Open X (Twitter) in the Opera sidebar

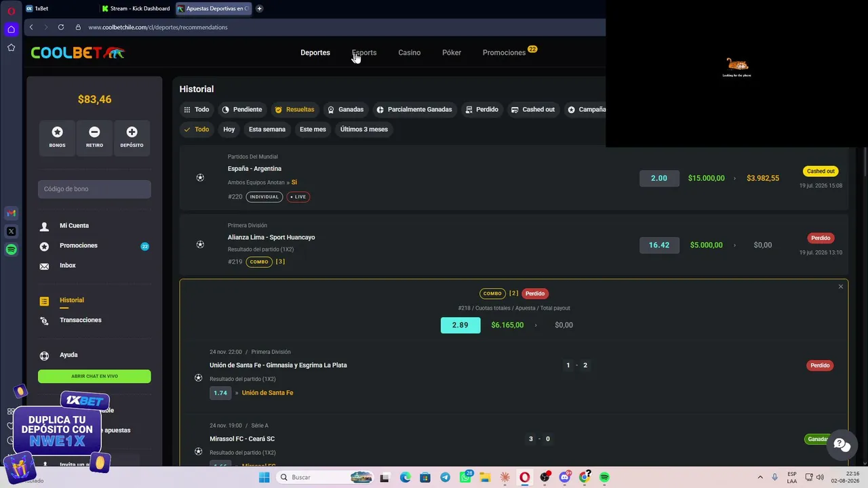pos(11,231)
